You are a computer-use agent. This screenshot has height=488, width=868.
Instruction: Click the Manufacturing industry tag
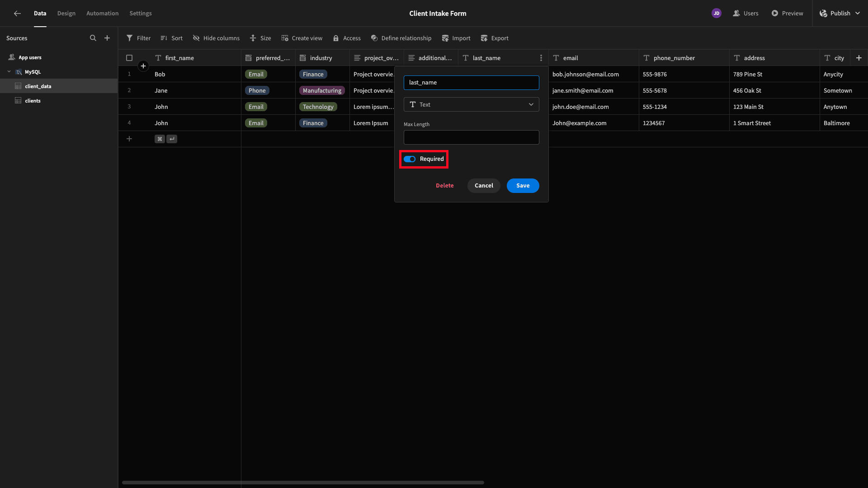[x=322, y=90]
